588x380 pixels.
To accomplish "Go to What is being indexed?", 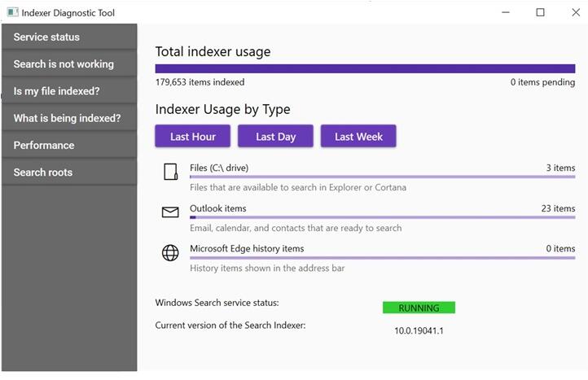I will click(x=69, y=118).
